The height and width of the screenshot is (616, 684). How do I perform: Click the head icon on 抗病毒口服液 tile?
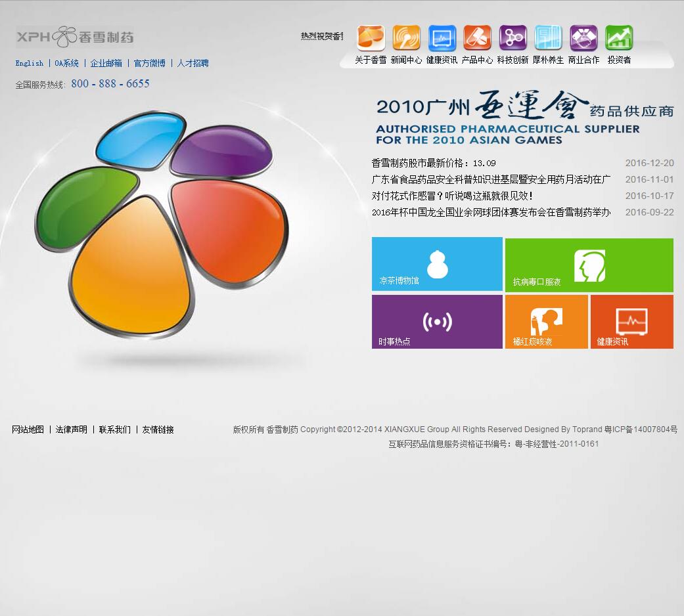click(589, 265)
